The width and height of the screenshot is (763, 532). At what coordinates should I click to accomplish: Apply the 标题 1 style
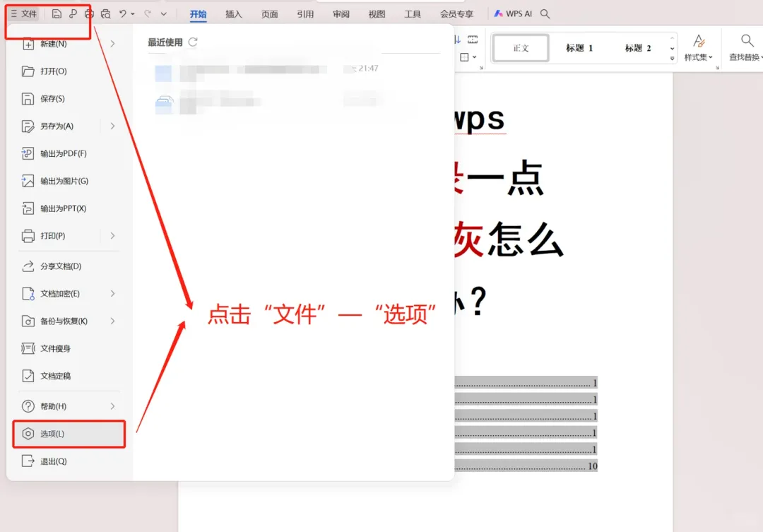579,48
